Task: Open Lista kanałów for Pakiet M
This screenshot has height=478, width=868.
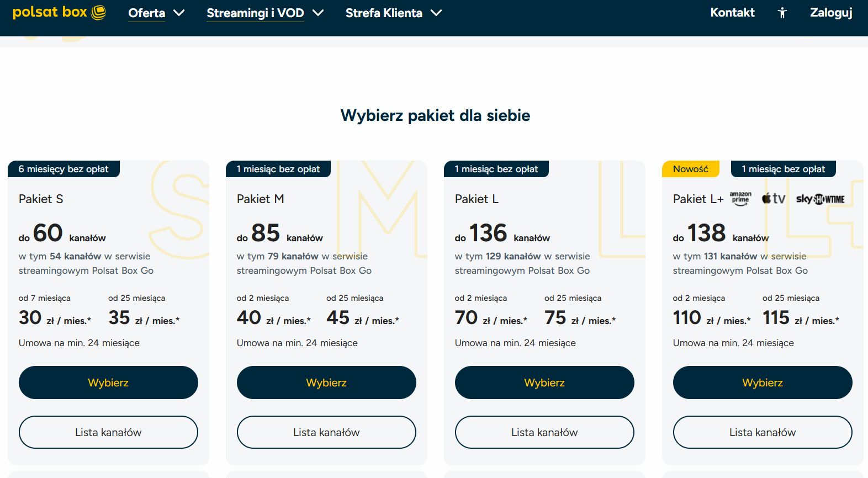Action: (x=326, y=432)
